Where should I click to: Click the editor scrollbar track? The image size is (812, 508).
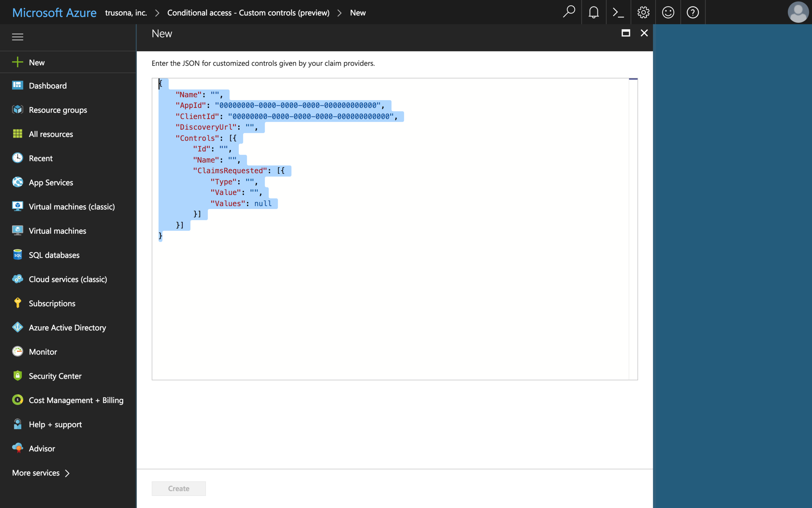coord(633,229)
